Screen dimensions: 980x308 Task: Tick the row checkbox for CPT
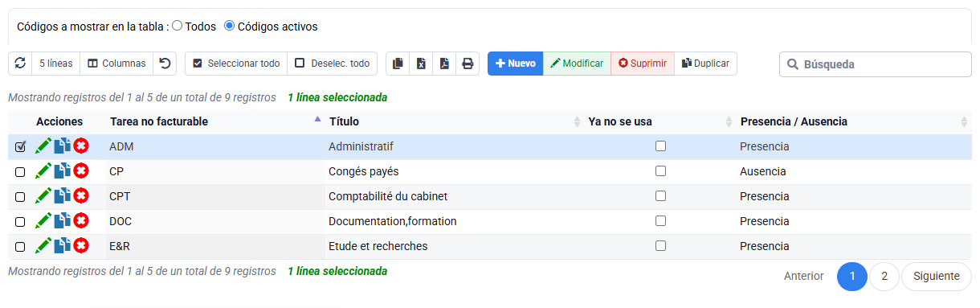click(20, 196)
